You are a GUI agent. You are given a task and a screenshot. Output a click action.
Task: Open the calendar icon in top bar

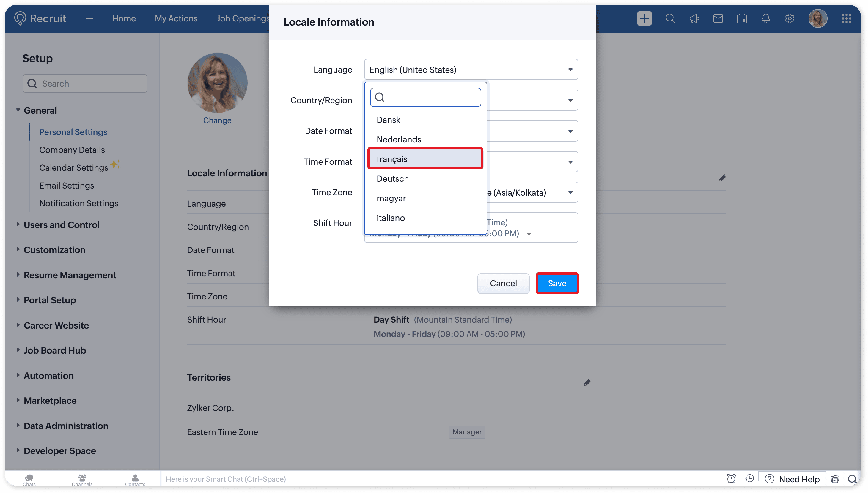(x=742, y=18)
